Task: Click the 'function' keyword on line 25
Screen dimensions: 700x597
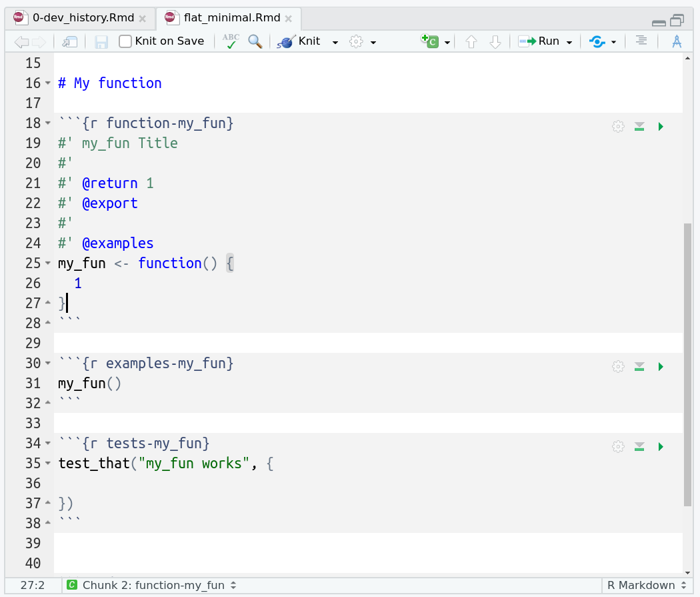Action: [169, 263]
